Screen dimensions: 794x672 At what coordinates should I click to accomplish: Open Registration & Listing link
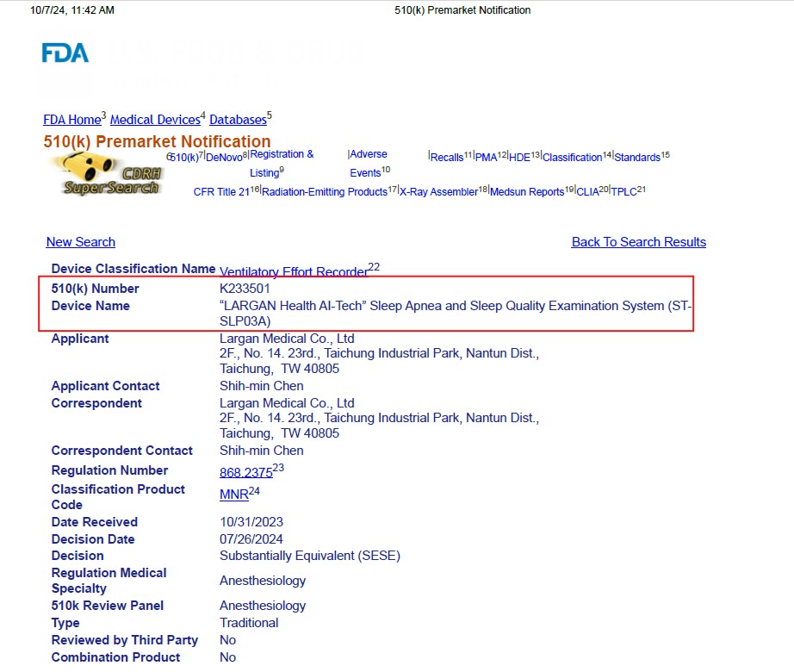[x=282, y=163]
